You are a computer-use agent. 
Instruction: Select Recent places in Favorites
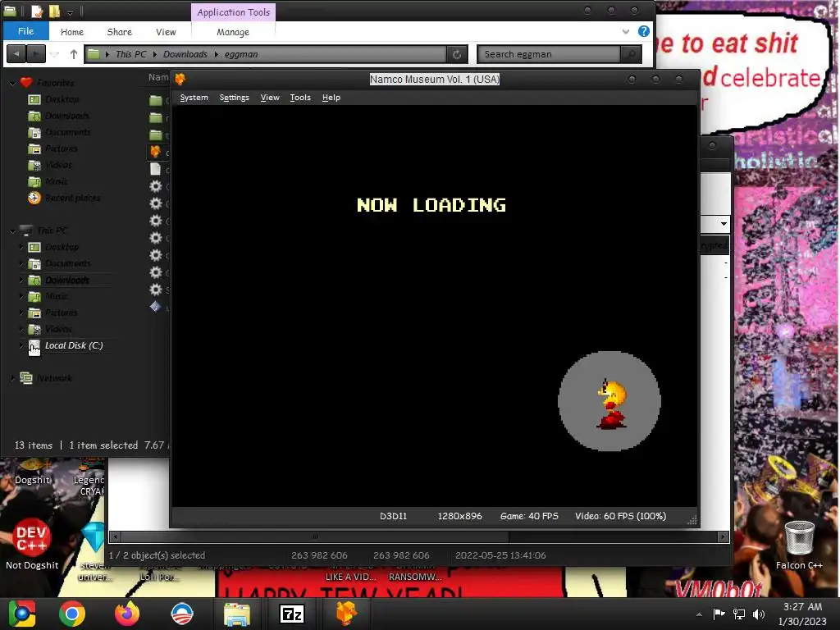(x=72, y=199)
